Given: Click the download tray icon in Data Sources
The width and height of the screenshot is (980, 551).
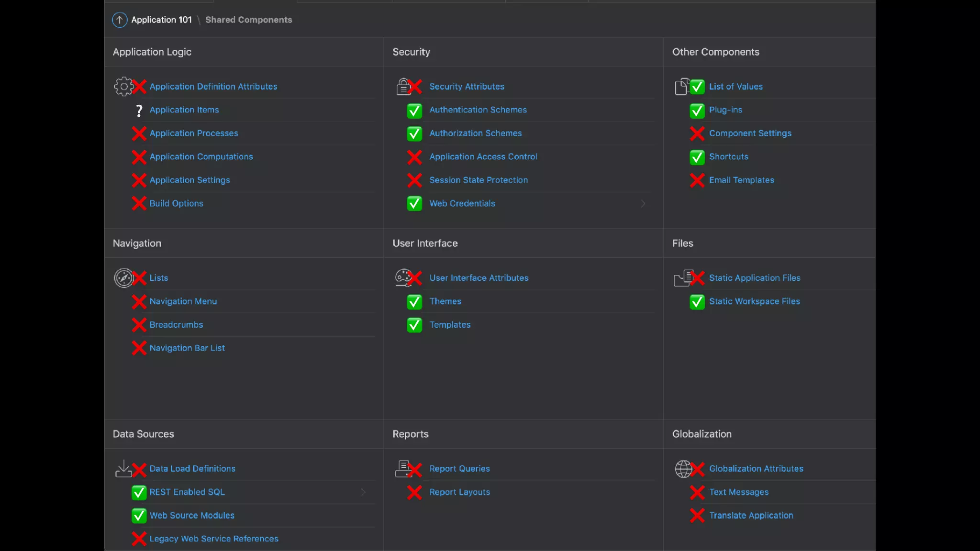Looking at the screenshot, I should (123, 469).
